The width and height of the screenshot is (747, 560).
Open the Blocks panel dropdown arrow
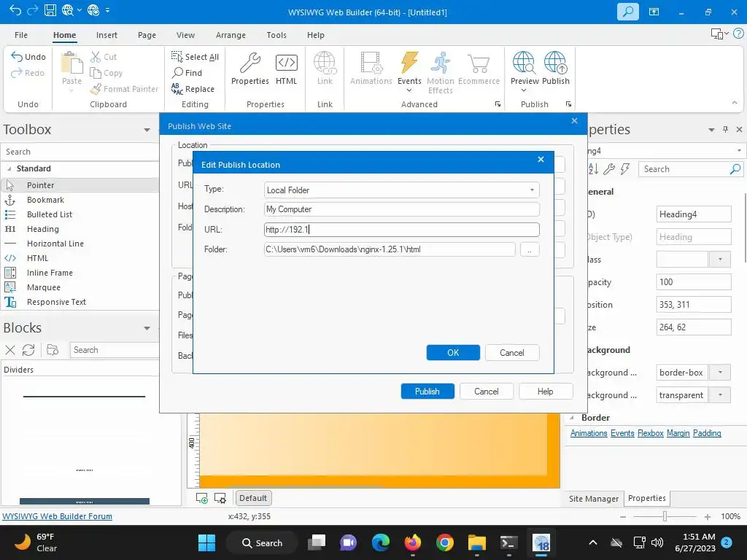[x=147, y=328]
